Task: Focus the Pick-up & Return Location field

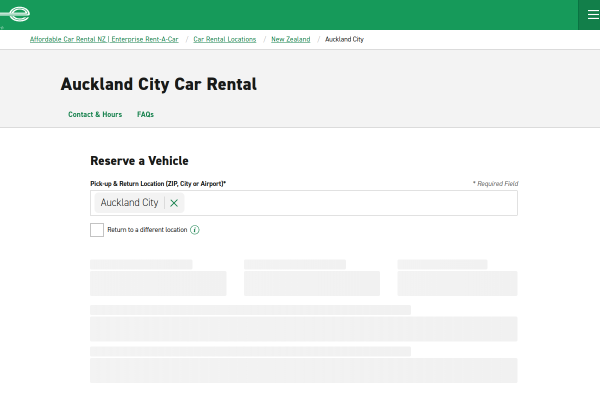Action: pyautogui.click(x=304, y=203)
